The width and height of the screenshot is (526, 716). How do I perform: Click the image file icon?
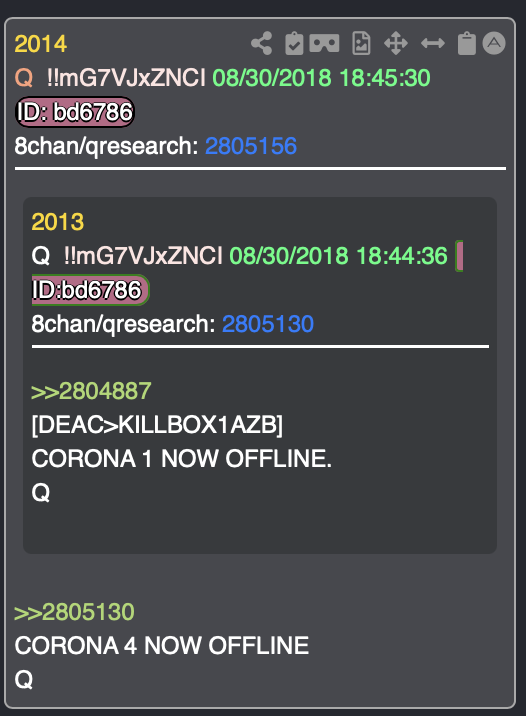361,43
